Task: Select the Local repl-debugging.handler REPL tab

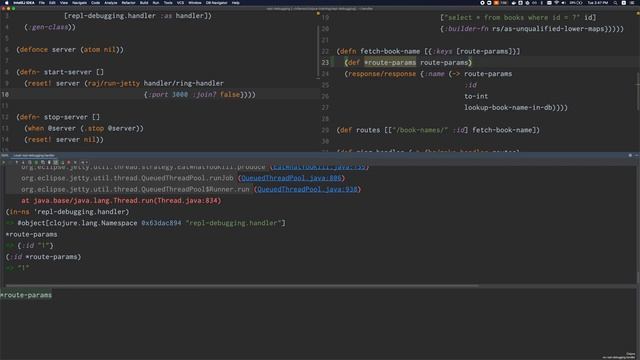Action: 34,156
